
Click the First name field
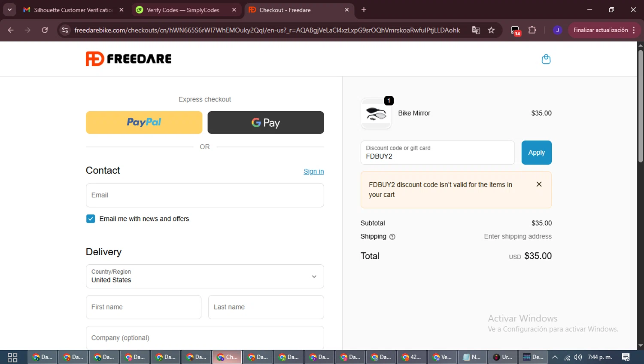pos(143,307)
